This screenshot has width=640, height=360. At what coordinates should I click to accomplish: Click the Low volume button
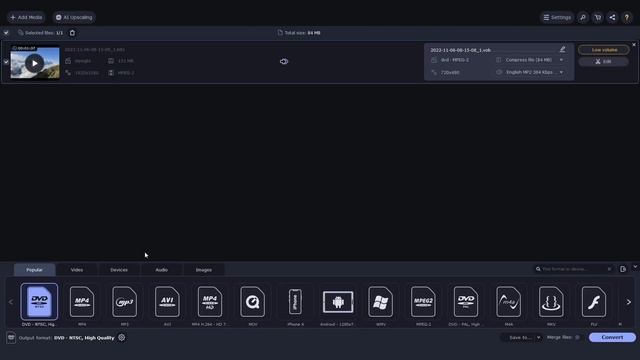tap(604, 50)
